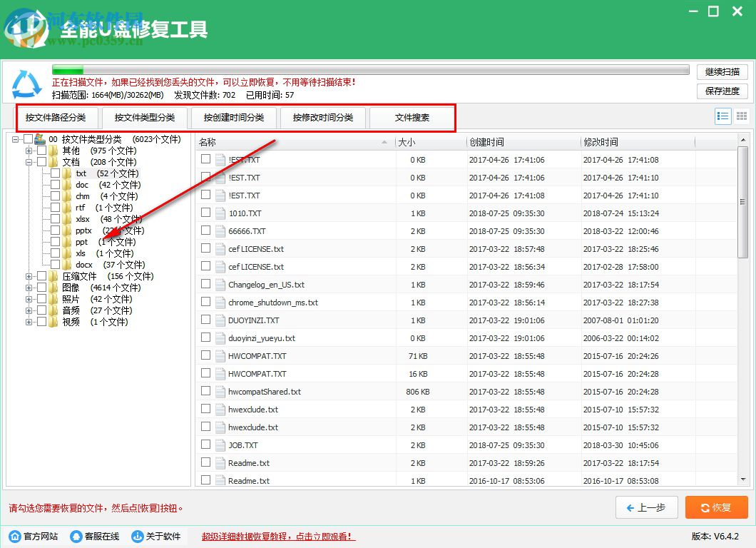Expand the 图像 folder node
Image resolution: width=756 pixels, height=548 pixels.
click(29, 288)
